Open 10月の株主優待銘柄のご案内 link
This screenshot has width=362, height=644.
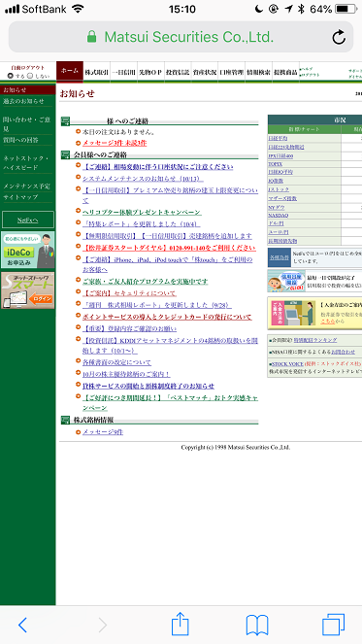tap(126, 374)
